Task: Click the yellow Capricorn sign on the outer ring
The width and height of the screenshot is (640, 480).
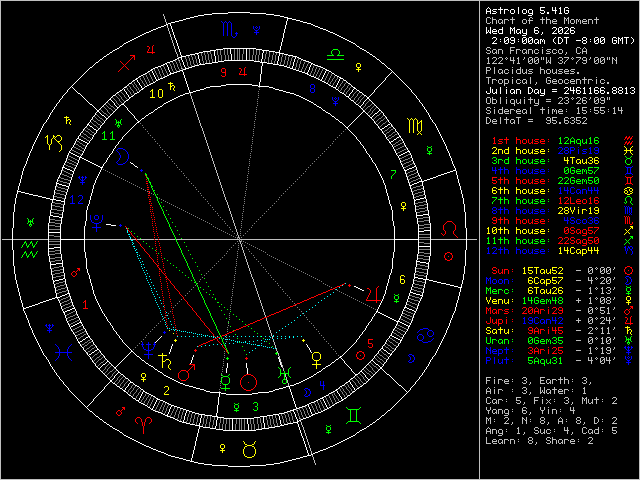Action: (x=54, y=143)
